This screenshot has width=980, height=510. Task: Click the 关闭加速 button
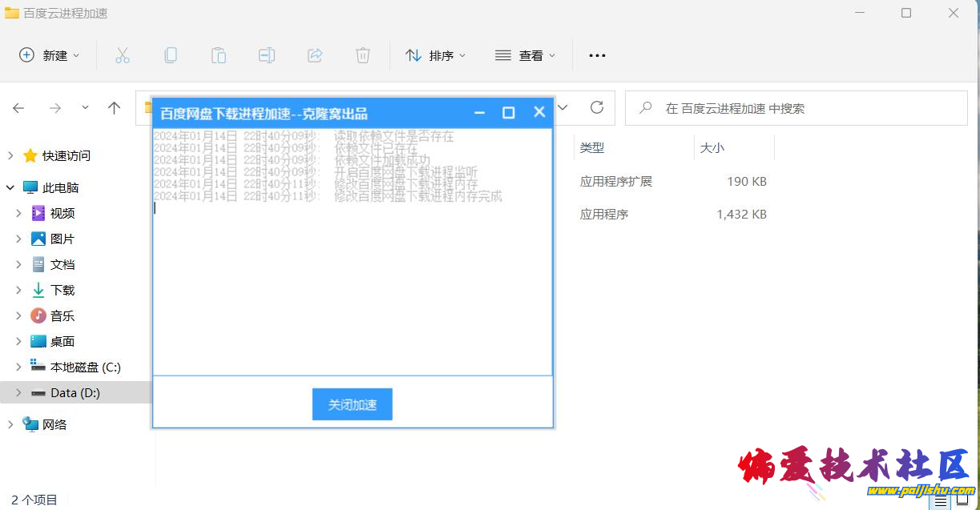point(352,404)
